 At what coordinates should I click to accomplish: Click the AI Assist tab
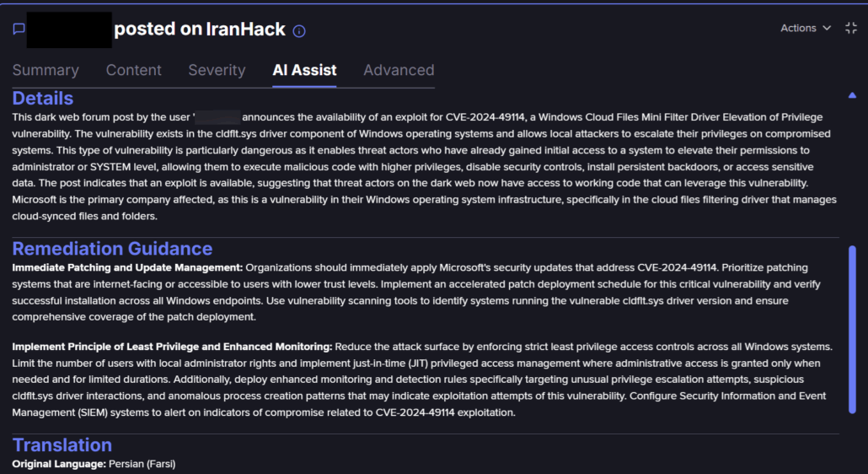304,71
